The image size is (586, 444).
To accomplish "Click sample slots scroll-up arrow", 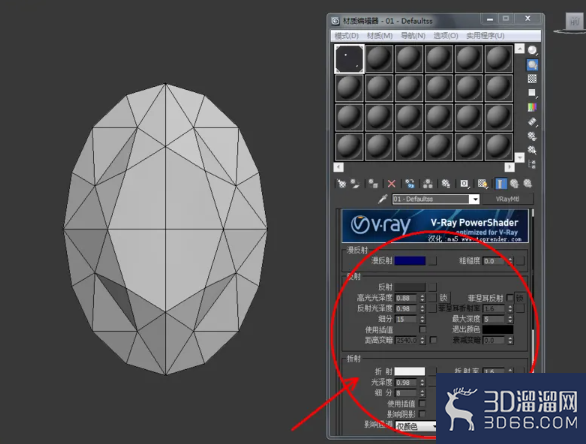I will 519,49.
